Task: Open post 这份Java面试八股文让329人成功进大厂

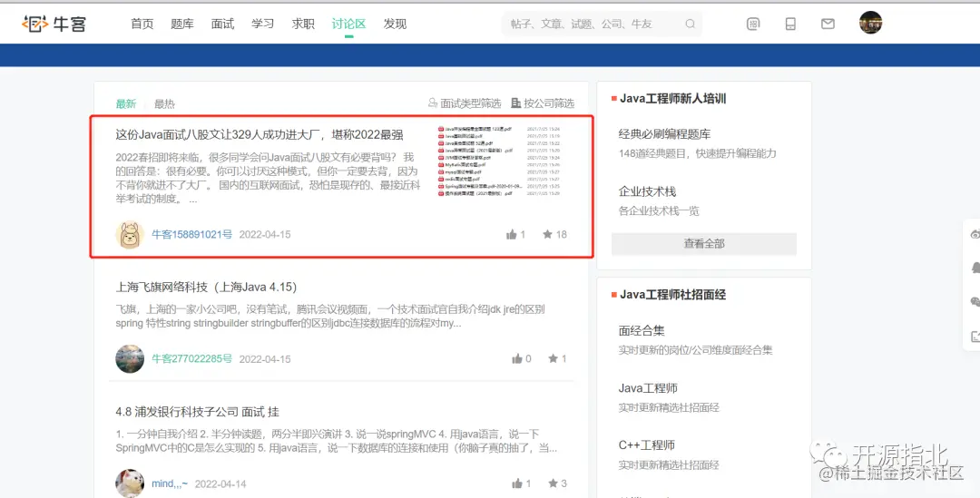Action: coord(260,134)
